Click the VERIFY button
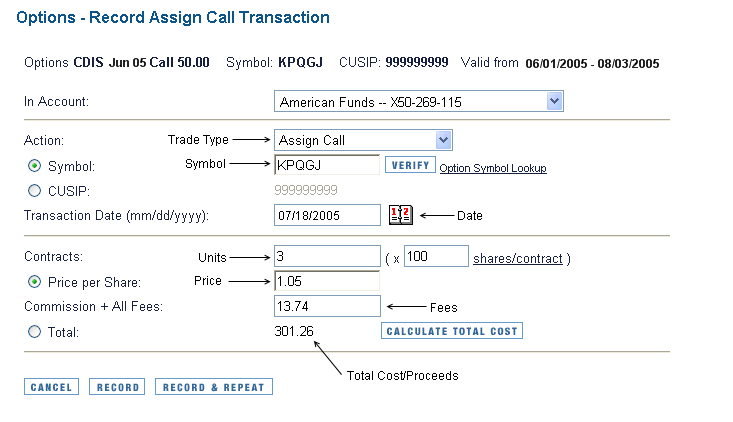733x422 pixels. point(410,165)
